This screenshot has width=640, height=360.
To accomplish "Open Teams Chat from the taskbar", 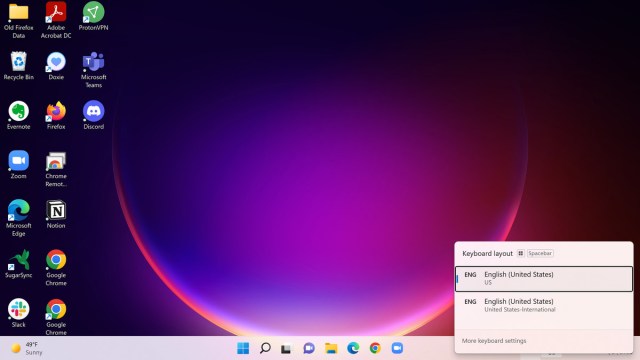I will (309, 348).
